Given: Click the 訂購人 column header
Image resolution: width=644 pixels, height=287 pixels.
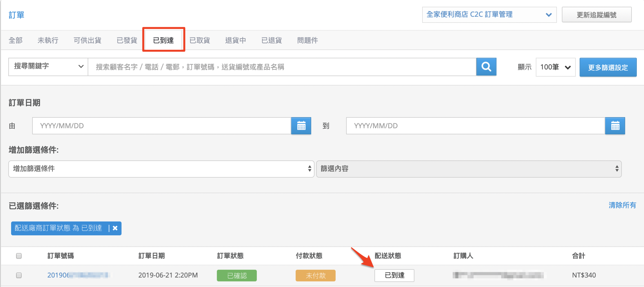Looking at the screenshot, I should coord(463,256).
